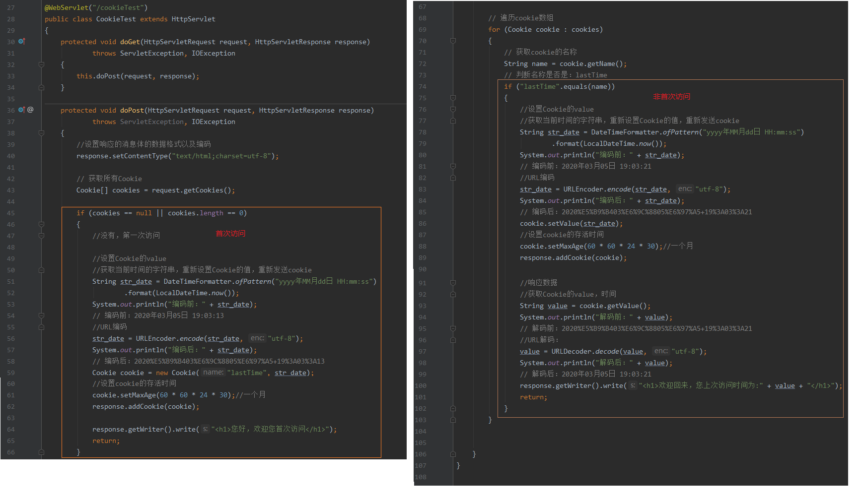Click cookie.getValue() on line 93

(x=613, y=306)
